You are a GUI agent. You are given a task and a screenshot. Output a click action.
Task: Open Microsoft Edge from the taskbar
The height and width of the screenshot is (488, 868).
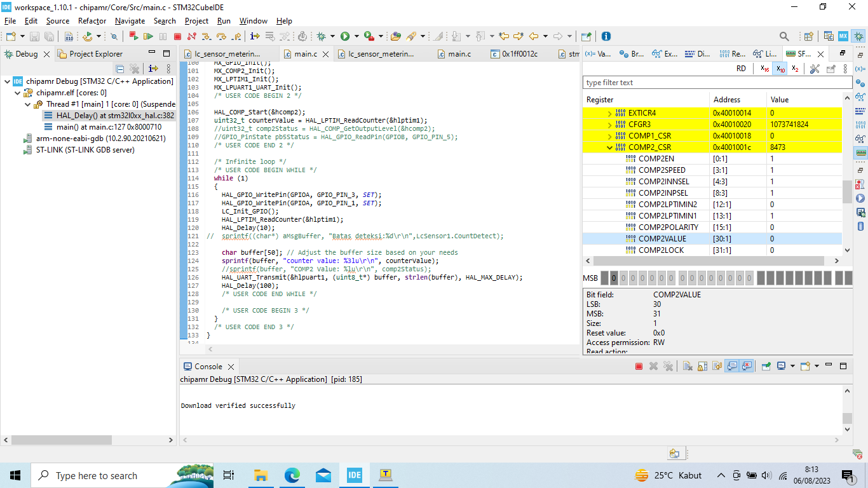(x=292, y=475)
